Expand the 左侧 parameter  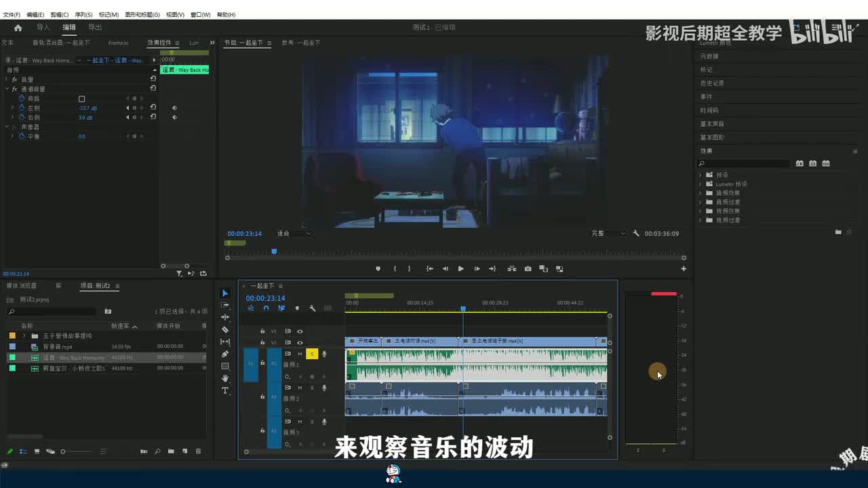click(12, 108)
